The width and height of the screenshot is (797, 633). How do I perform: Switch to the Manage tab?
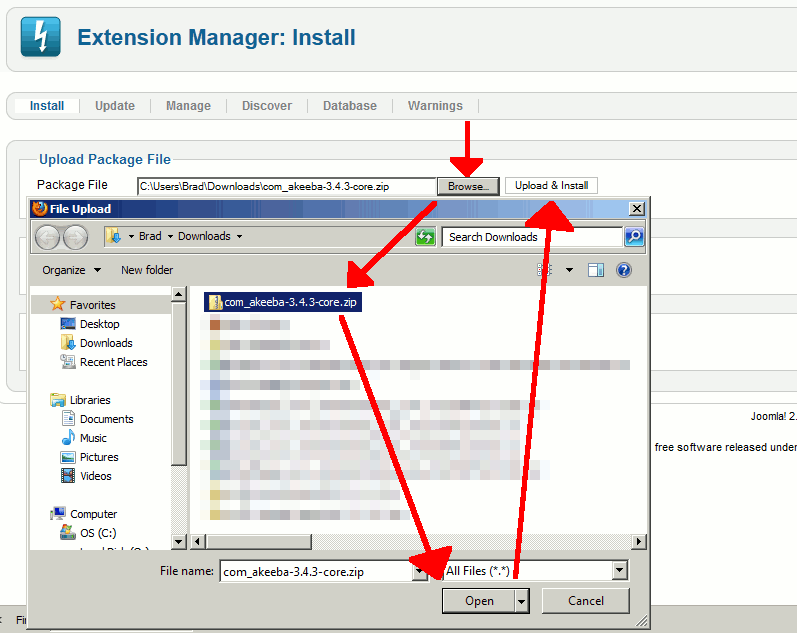(188, 106)
